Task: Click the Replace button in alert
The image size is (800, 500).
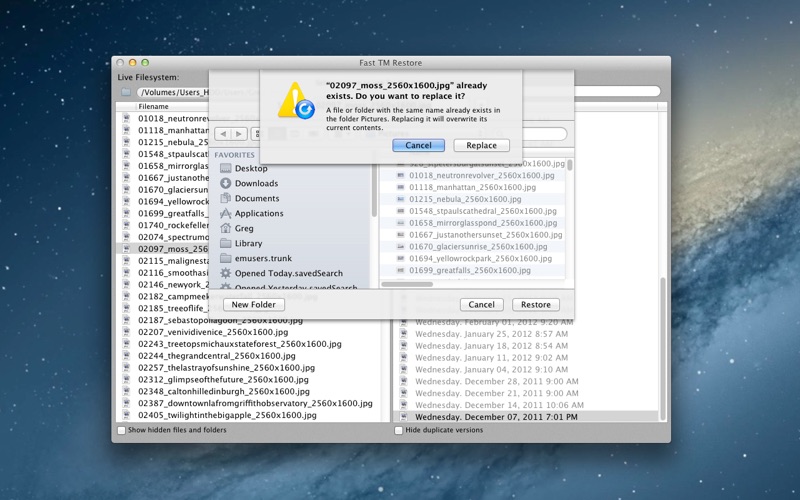Action: pos(481,145)
